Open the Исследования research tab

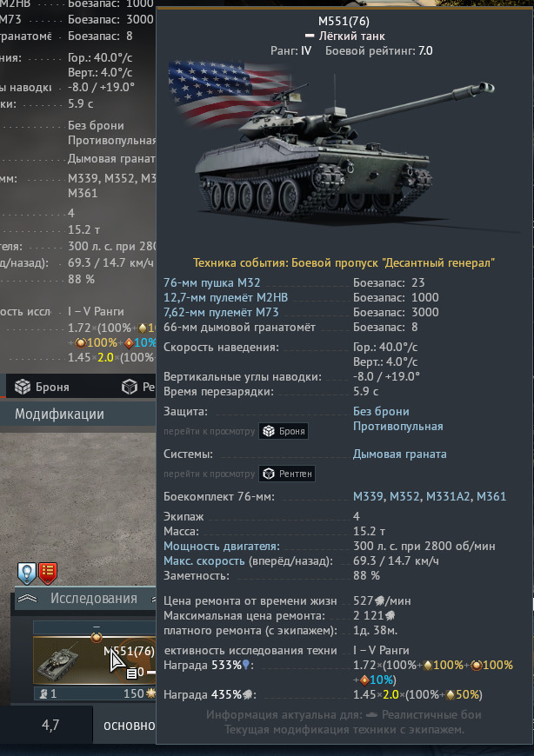94,599
